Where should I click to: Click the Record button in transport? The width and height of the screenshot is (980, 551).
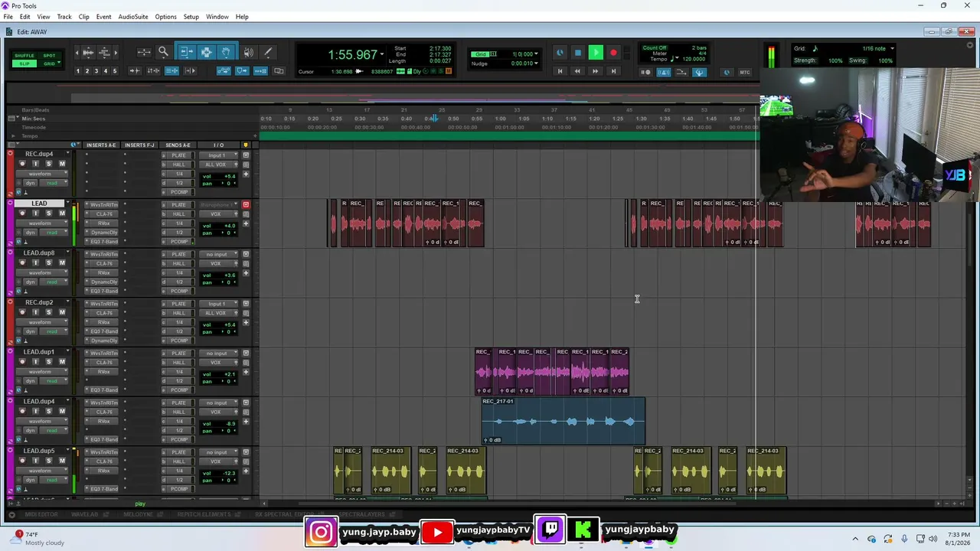[612, 53]
